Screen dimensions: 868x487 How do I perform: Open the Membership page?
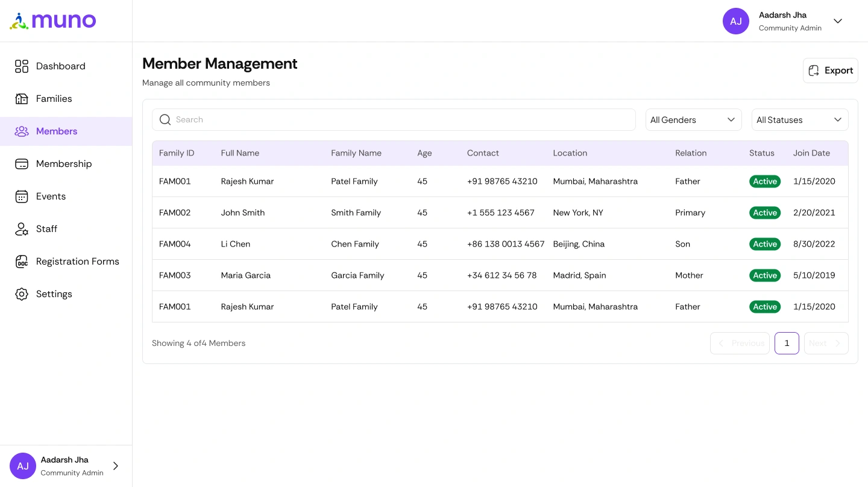point(66,164)
